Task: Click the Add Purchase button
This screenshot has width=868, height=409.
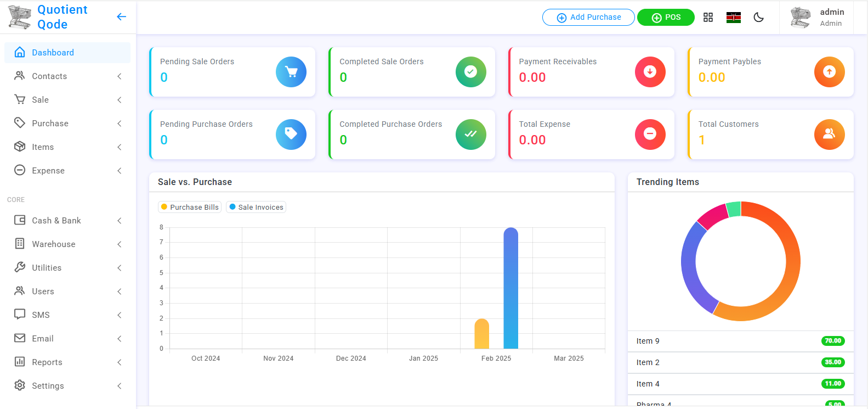Action: [588, 18]
